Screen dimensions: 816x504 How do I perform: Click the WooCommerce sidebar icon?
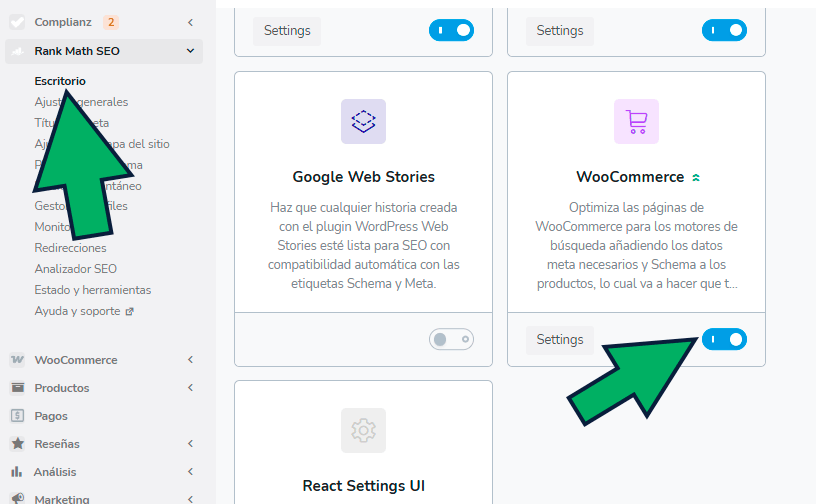[17, 360]
